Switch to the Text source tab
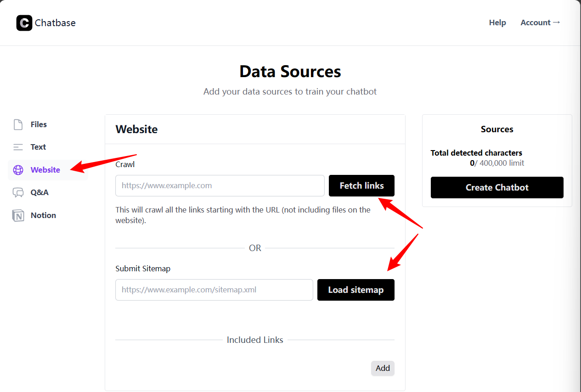 click(x=38, y=147)
